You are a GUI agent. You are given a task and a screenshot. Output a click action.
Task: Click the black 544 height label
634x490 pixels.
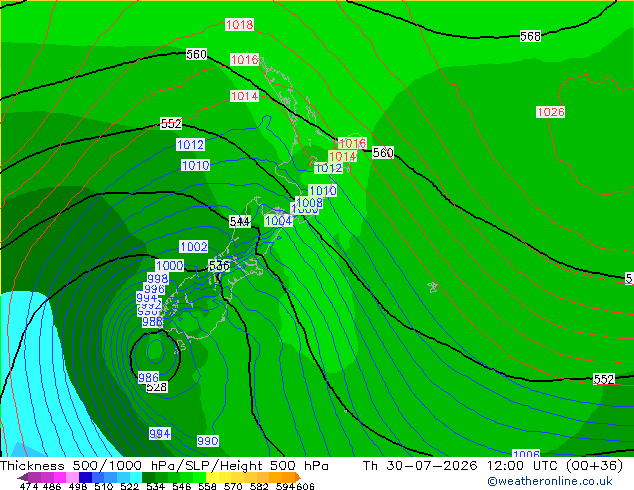coord(240,222)
